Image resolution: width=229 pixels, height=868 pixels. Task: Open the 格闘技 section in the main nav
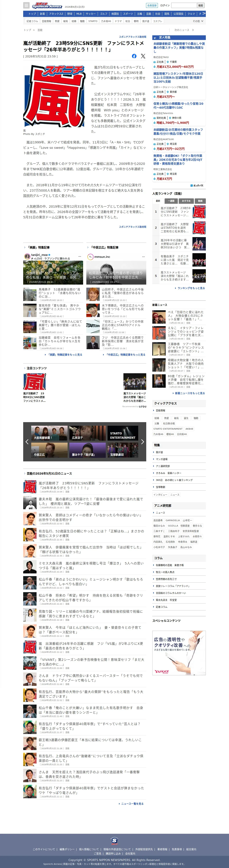tap(115, 14)
